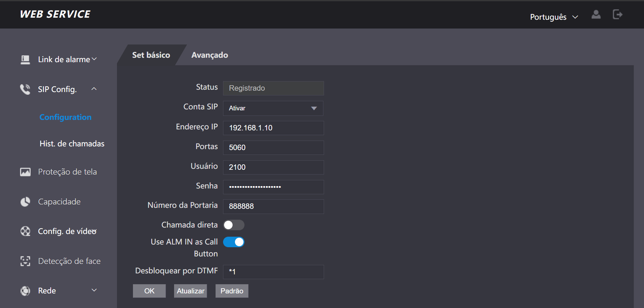Disable Use ALM IN as Call Button toggle
Screen dimensions: 644x308
pyautogui.click(x=234, y=242)
